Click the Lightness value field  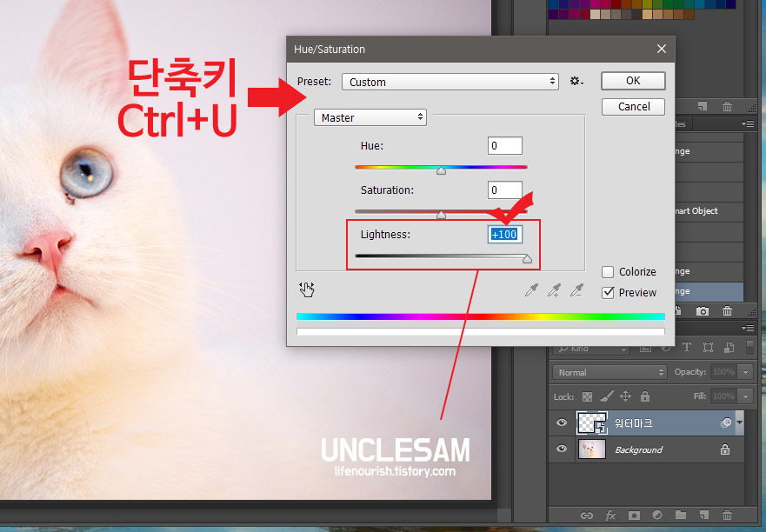504,235
